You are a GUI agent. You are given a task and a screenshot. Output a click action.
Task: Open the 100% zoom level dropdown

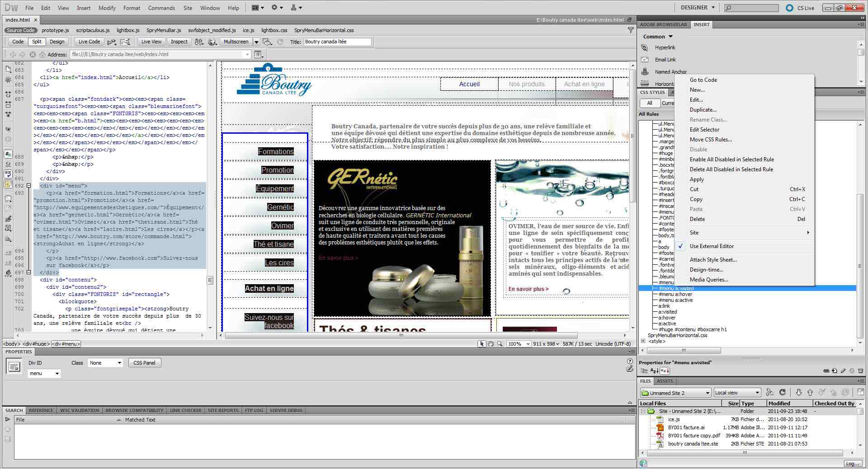[519, 344]
